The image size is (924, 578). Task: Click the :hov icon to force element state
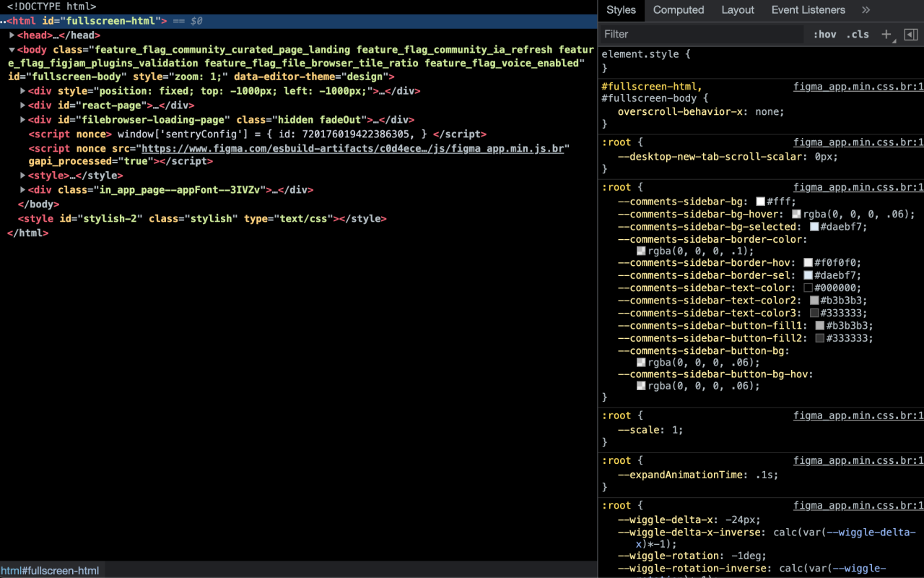(824, 34)
